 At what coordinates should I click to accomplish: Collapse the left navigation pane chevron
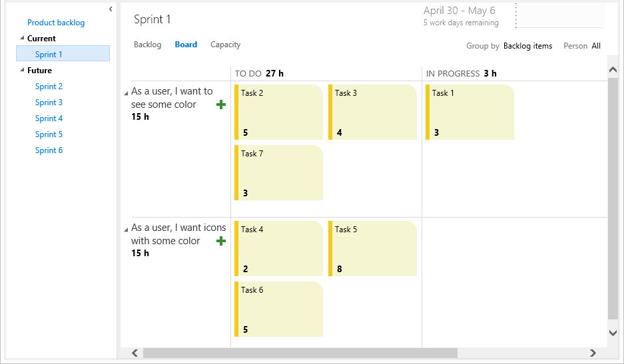point(111,9)
